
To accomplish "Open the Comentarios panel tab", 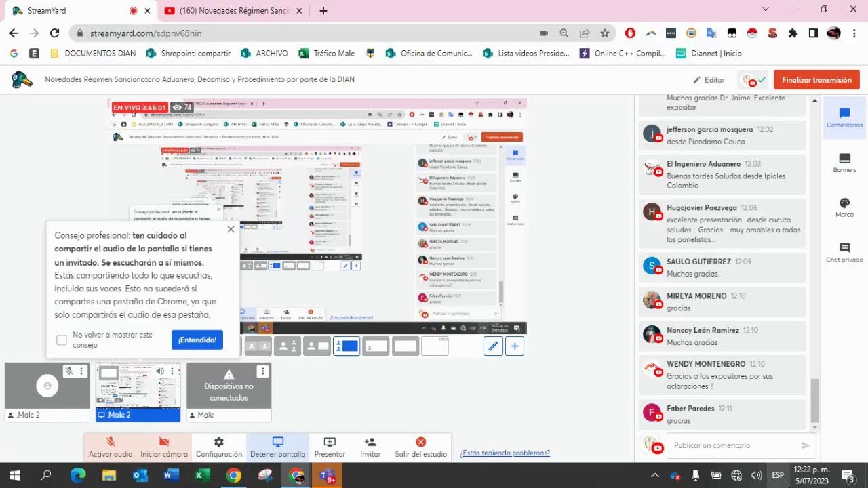I will tap(844, 118).
